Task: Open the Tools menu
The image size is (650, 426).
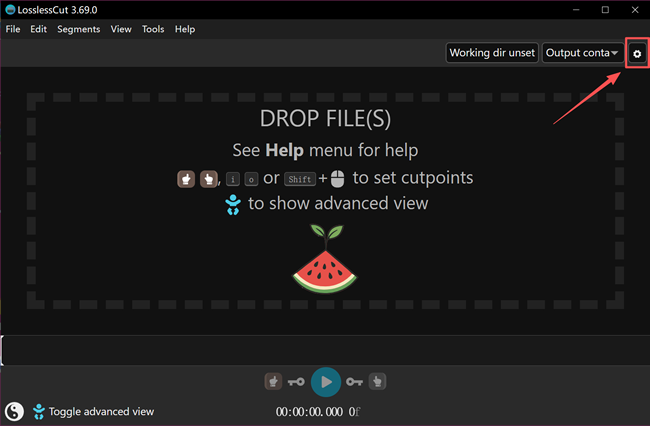Action: tap(153, 29)
